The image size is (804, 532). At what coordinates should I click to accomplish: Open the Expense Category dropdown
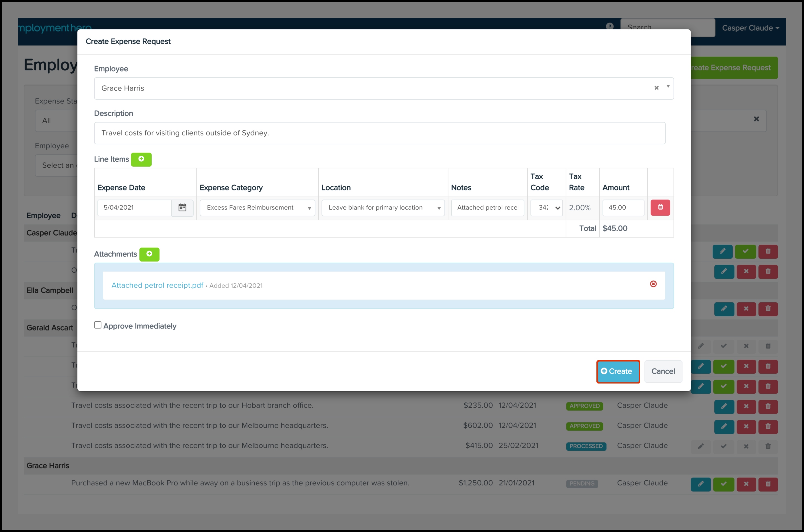pyautogui.click(x=257, y=208)
